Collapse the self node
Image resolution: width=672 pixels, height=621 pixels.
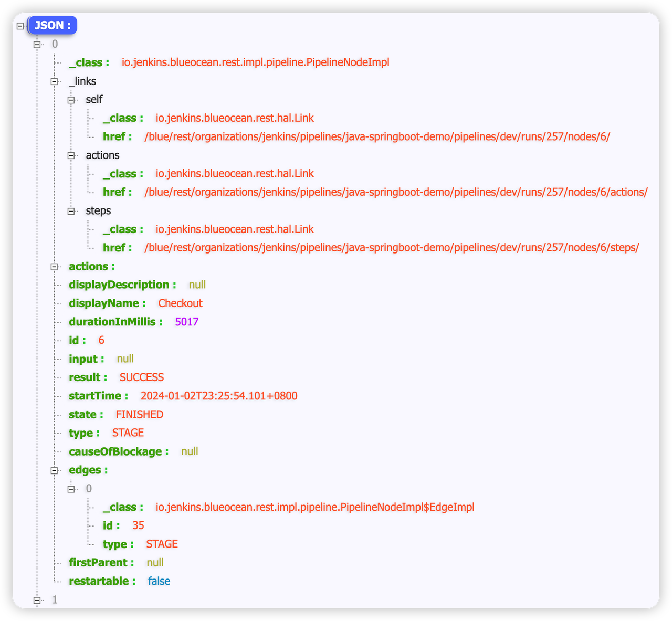tap(71, 100)
